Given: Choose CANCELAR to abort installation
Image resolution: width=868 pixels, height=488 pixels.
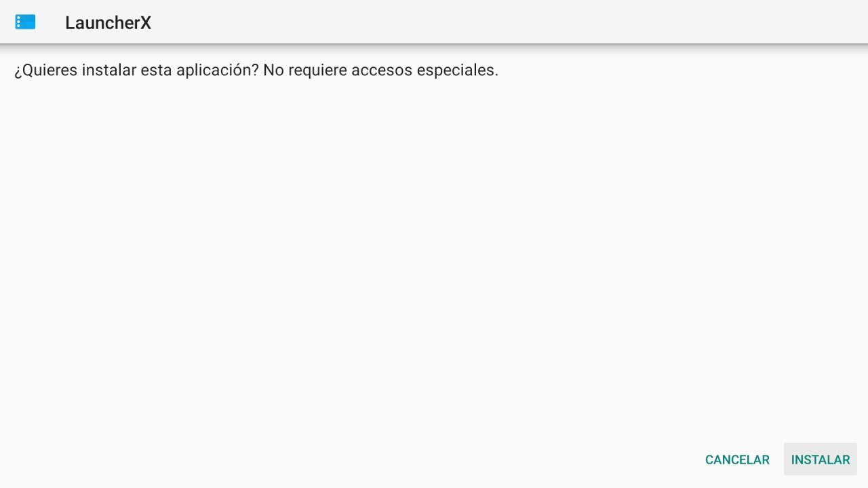Looking at the screenshot, I should point(737,460).
